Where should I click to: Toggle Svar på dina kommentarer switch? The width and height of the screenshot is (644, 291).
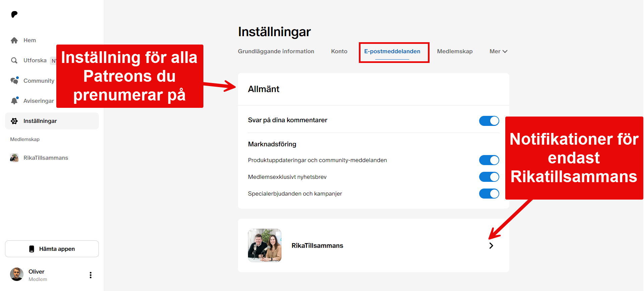click(x=489, y=121)
